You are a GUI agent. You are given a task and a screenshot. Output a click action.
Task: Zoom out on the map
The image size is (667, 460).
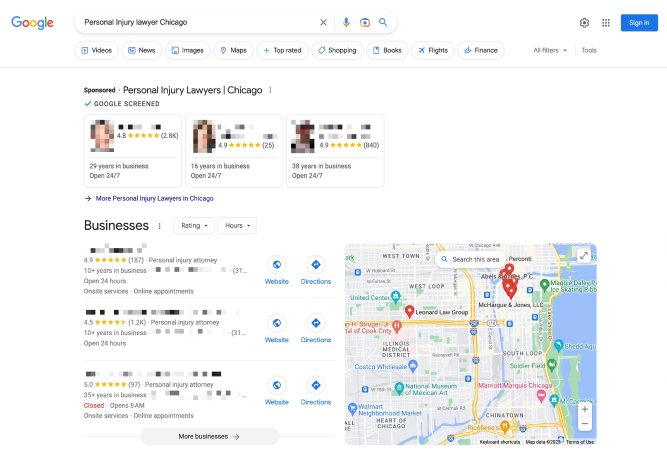click(x=585, y=424)
